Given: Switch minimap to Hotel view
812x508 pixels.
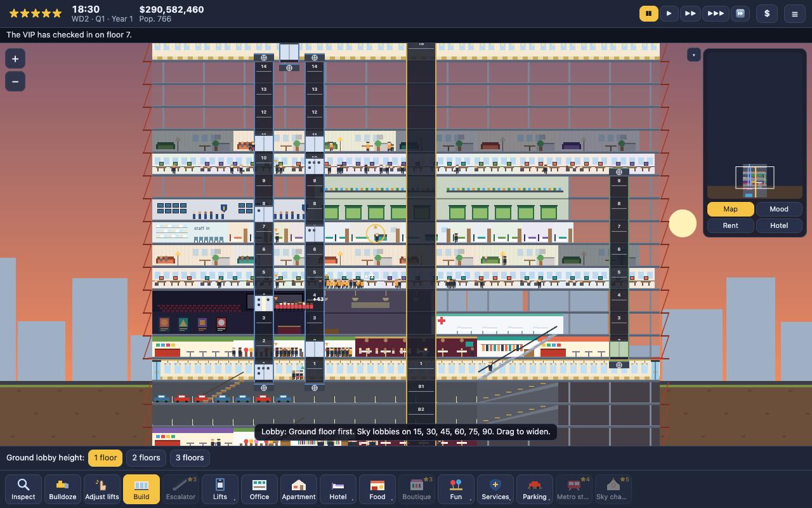Looking at the screenshot, I should pyautogui.click(x=779, y=225).
